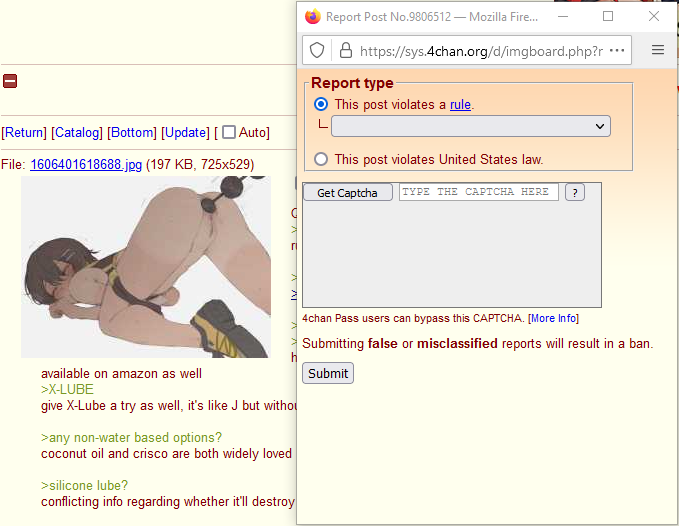Open the page actions three-dot menu
The height and width of the screenshot is (526, 679).
click(617, 51)
